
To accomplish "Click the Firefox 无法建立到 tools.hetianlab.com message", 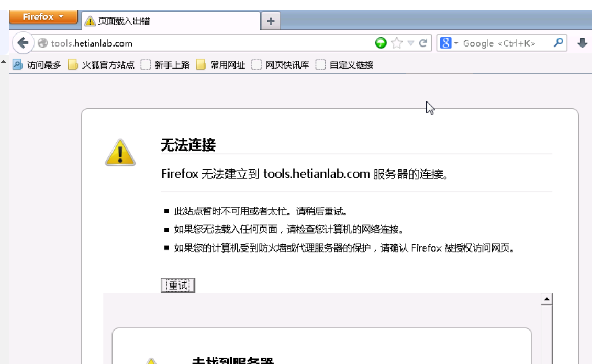I will point(305,174).
